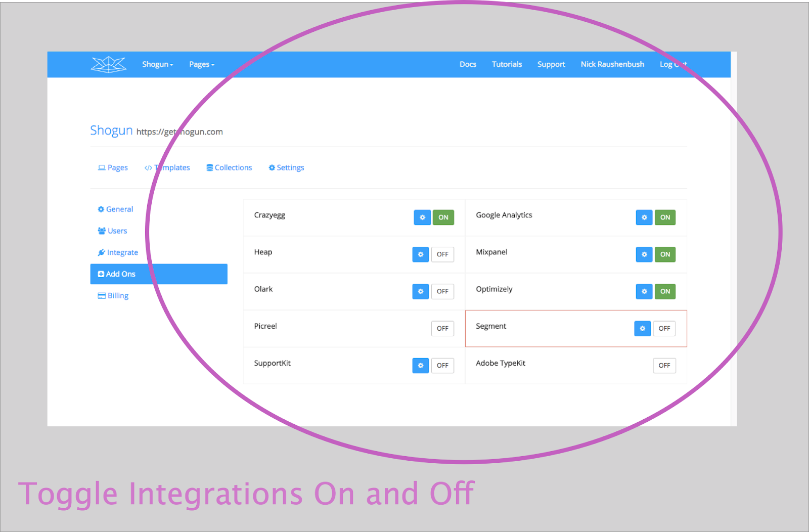
Task: Click the Heap label
Action: pyautogui.click(x=263, y=252)
